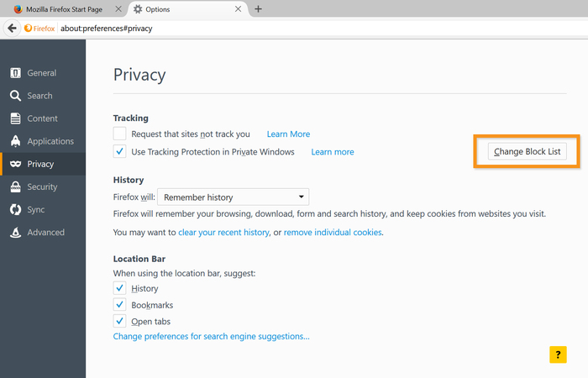The width and height of the screenshot is (588, 378).
Task: Click the Applications rocket sidebar icon
Action: [x=16, y=141]
